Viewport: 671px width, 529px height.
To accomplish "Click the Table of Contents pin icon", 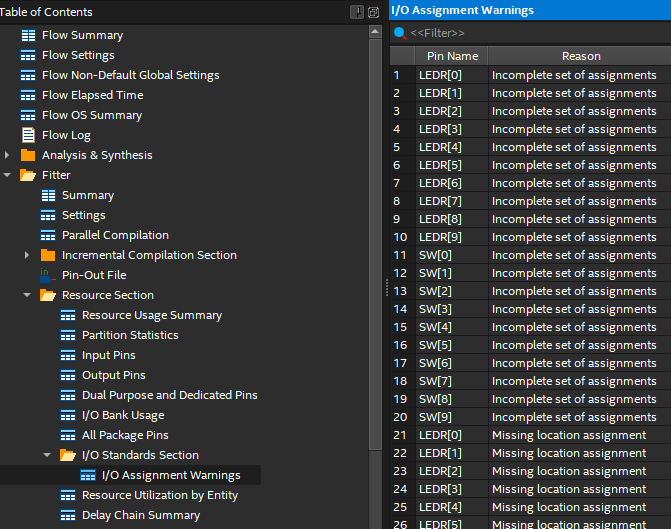I will [357, 12].
